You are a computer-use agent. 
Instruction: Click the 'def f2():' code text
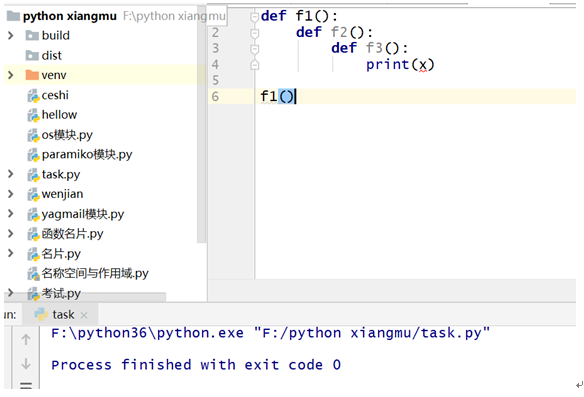(x=334, y=32)
